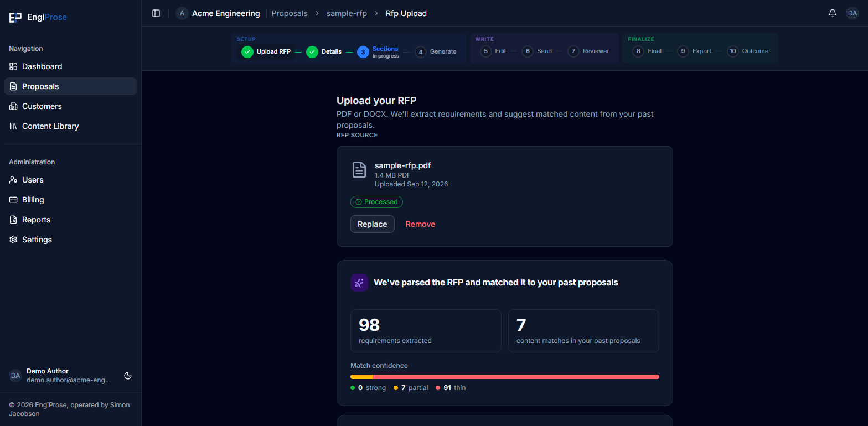
Task: Click the Users people icon
Action: [13, 180]
